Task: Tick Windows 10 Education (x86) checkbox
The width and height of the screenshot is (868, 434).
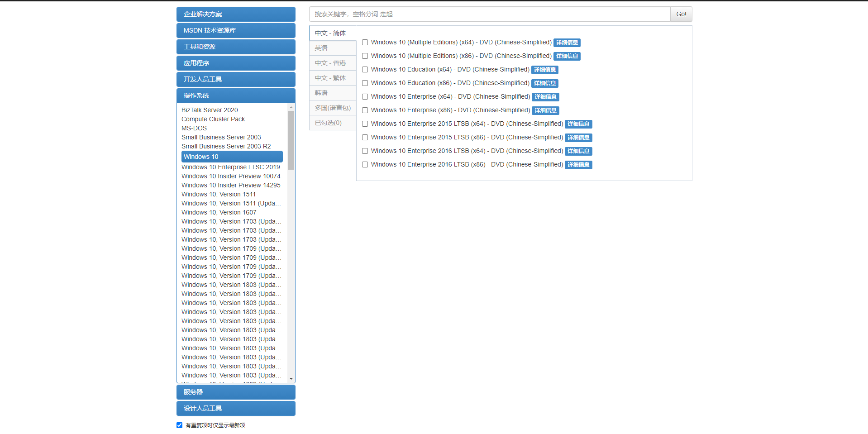Action: [x=365, y=83]
